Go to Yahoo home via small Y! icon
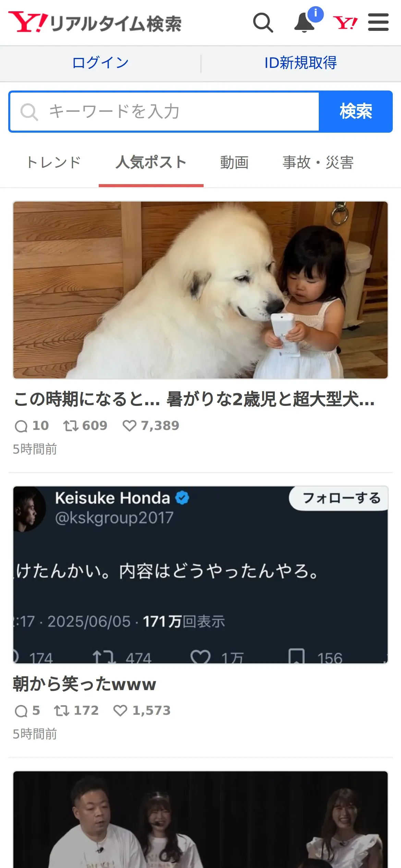Viewport: 401px width, 868px height. tap(345, 23)
